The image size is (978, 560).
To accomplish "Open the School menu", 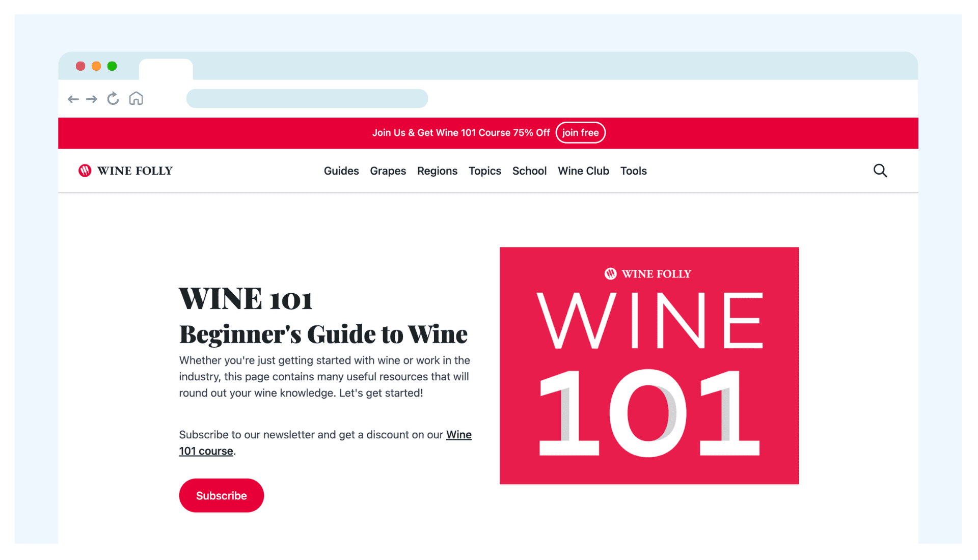I will click(530, 171).
